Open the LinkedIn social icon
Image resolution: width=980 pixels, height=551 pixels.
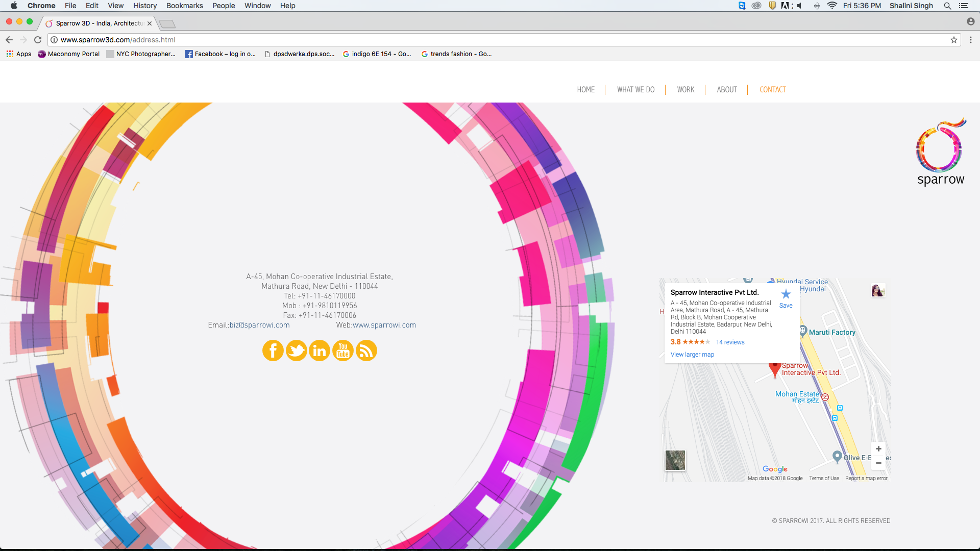pyautogui.click(x=320, y=350)
